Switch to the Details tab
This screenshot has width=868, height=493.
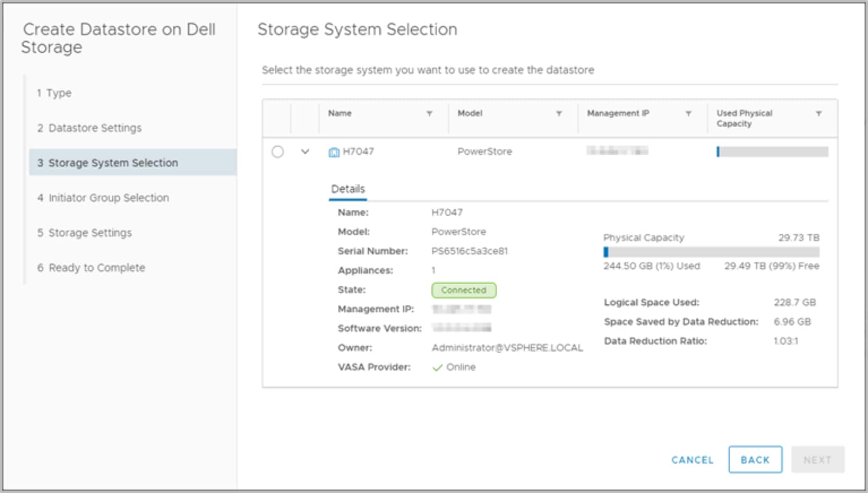click(348, 189)
